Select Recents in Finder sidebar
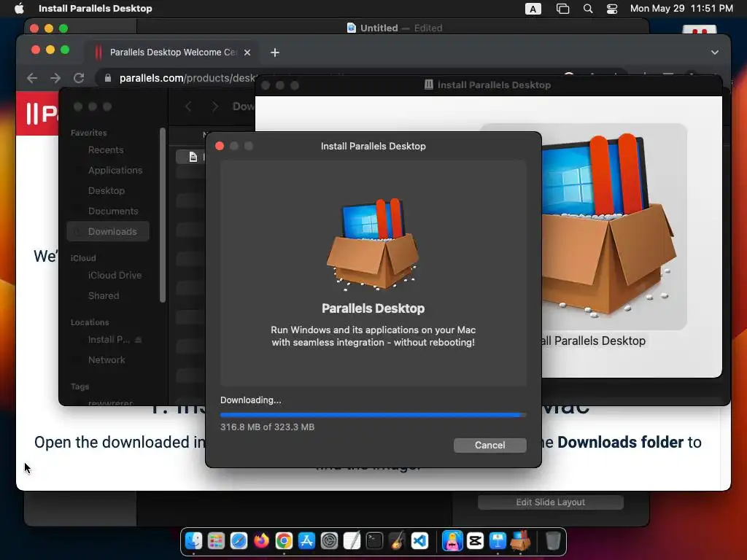The width and height of the screenshot is (747, 560). (x=106, y=150)
